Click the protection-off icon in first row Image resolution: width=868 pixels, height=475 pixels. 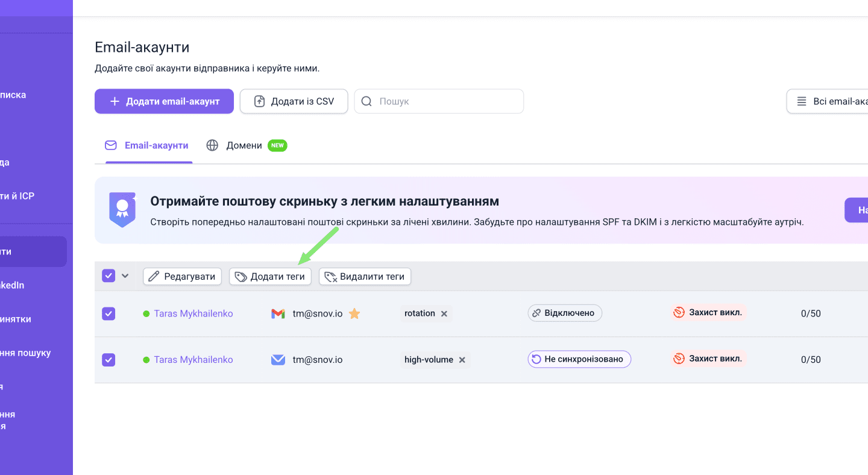click(x=679, y=313)
